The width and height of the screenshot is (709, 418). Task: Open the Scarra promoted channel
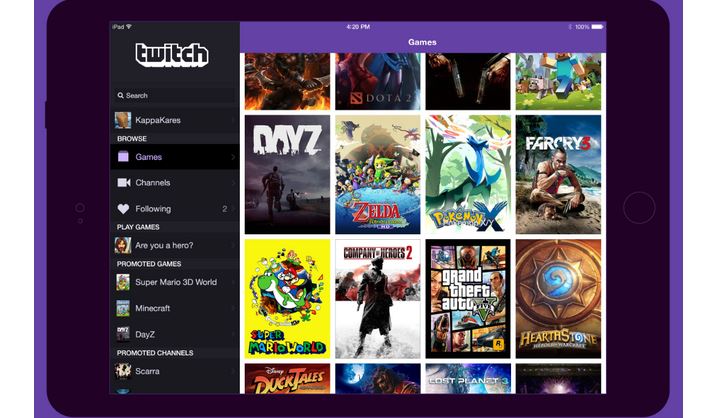point(175,371)
